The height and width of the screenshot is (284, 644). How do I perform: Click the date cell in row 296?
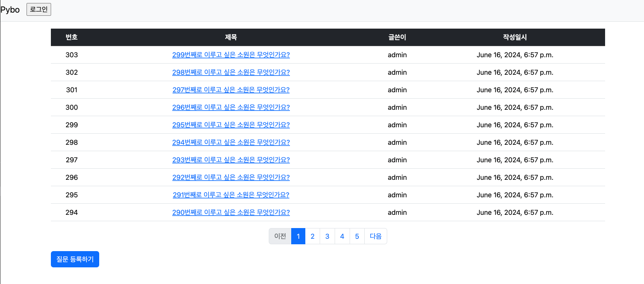(515, 177)
